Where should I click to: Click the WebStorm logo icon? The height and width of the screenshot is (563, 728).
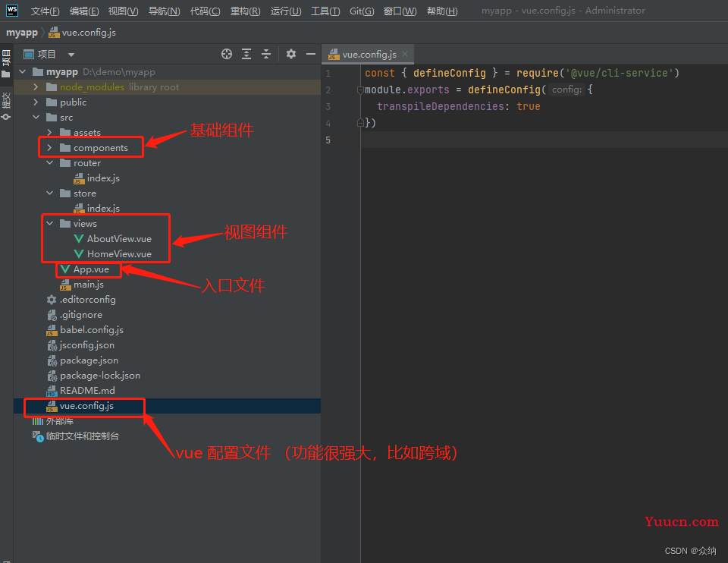tap(12, 10)
